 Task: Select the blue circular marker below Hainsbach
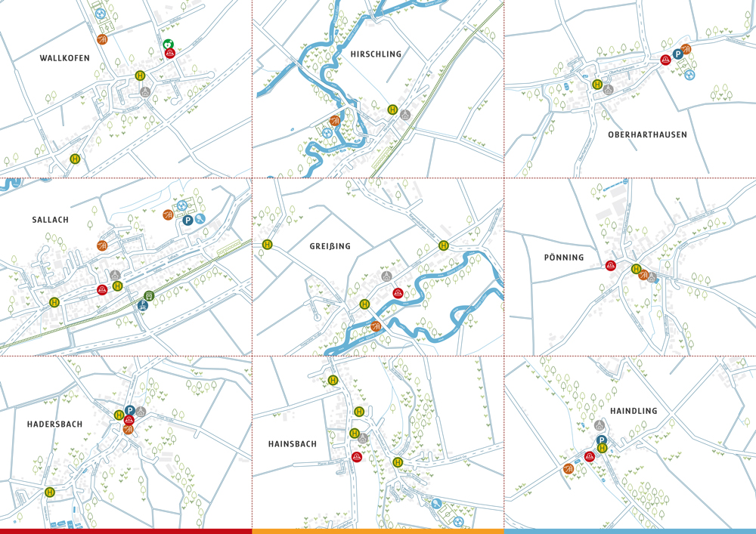pos(436,503)
